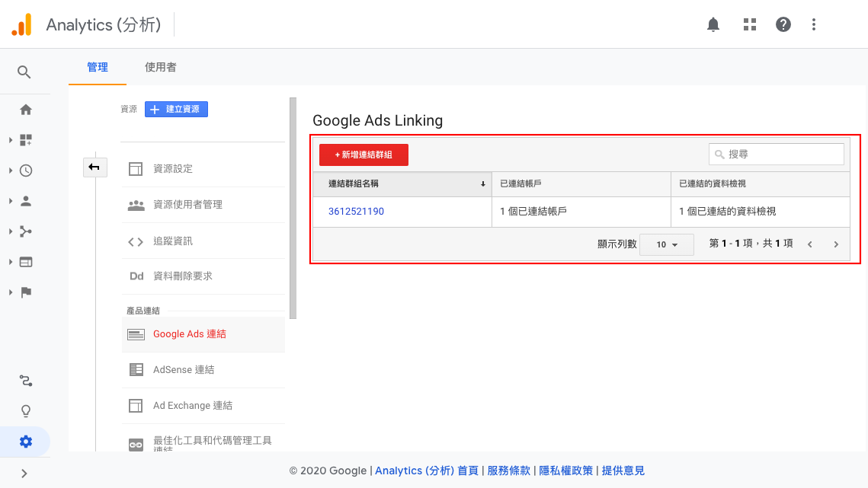The image size is (868, 488).
Task: Open the three-dot more options menu
Action: pos(814,24)
